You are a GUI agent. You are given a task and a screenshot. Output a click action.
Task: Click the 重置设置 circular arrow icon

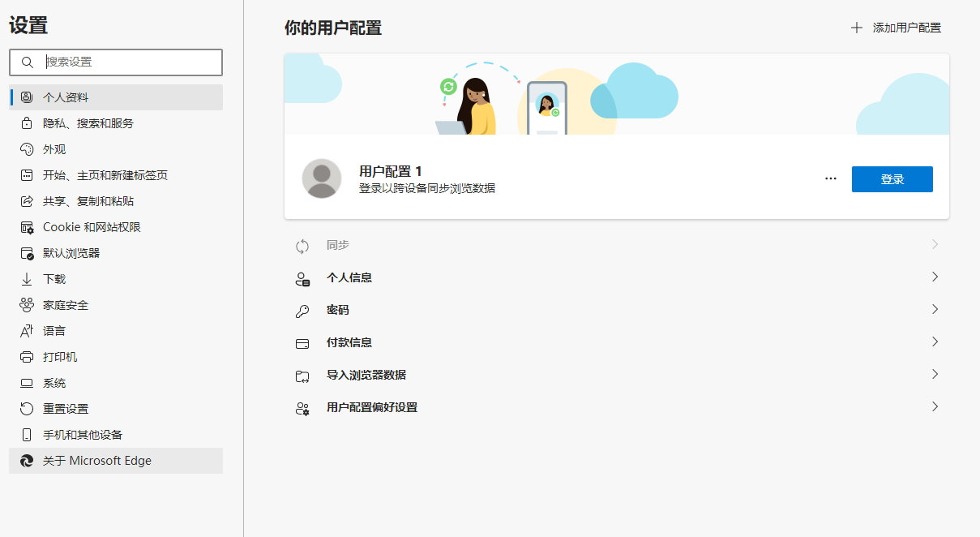[x=26, y=408]
